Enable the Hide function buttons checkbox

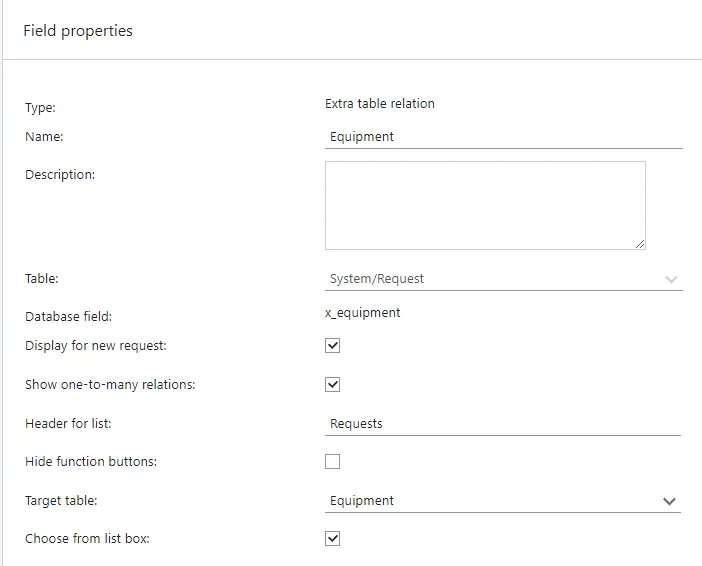coord(333,462)
